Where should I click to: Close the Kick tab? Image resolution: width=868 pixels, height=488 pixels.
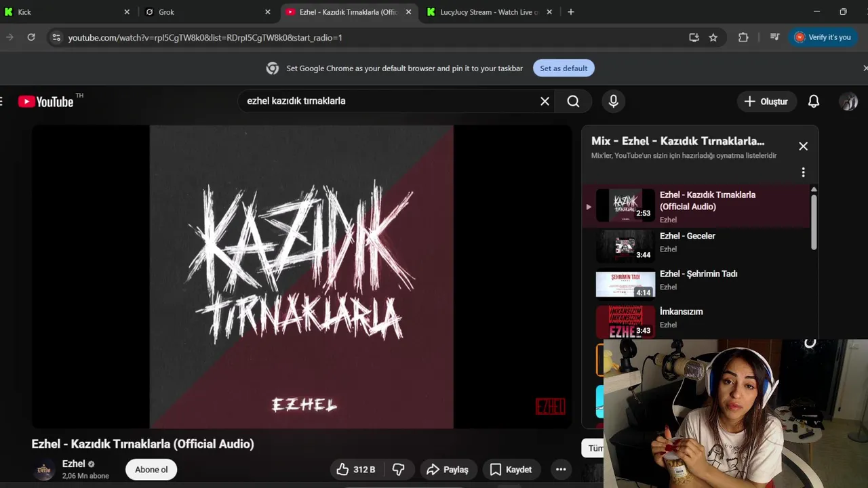click(x=127, y=12)
